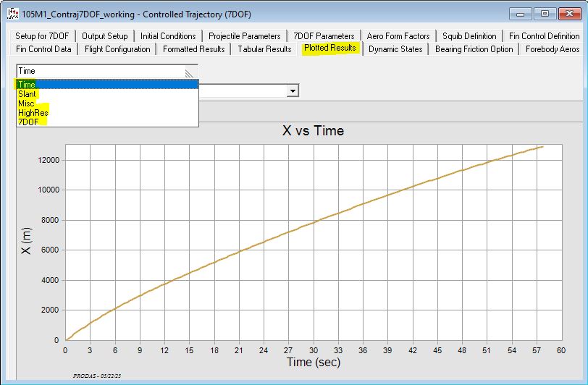
Task: Select the 7DOF Parameters tab
Action: (324, 35)
